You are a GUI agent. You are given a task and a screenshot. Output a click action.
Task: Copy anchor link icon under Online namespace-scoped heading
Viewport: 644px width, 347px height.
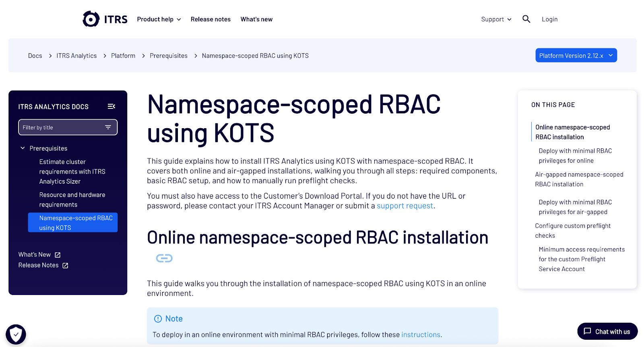(x=164, y=258)
